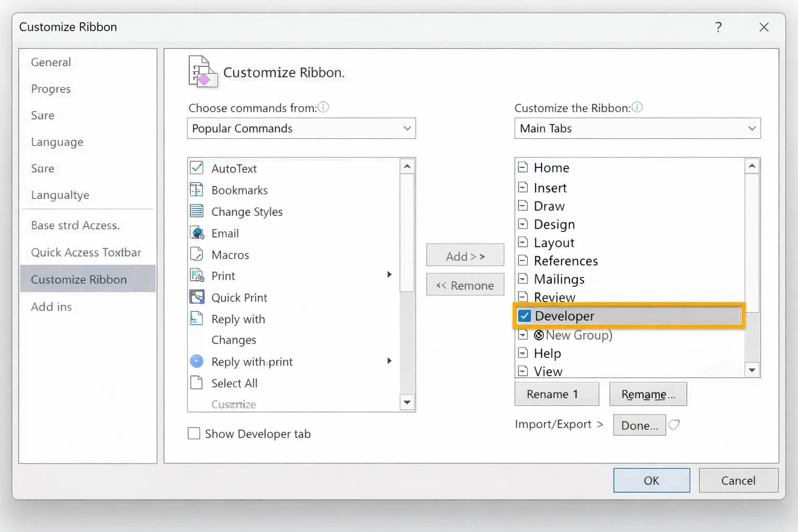The width and height of the screenshot is (798, 532).
Task: Open the Language options category
Action: [x=57, y=142]
